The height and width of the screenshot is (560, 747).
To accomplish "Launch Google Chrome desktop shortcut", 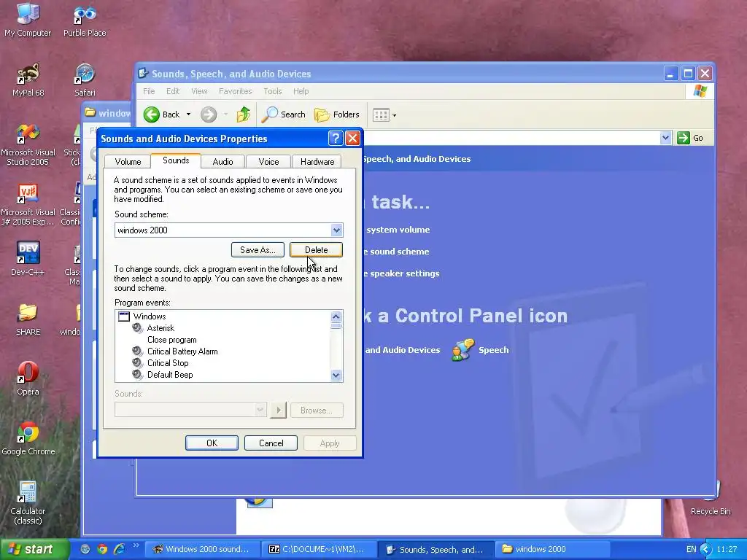I will pos(28,438).
